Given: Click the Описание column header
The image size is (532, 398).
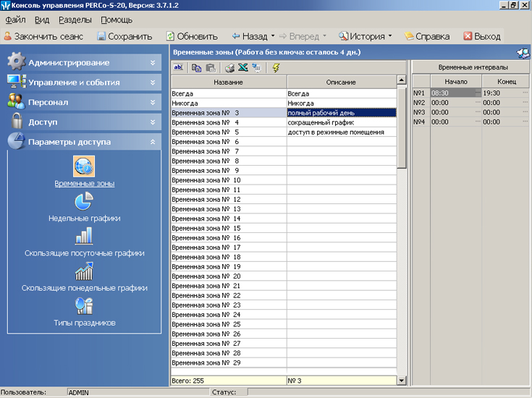Looking at the screenshot, I should click(342, 82).
